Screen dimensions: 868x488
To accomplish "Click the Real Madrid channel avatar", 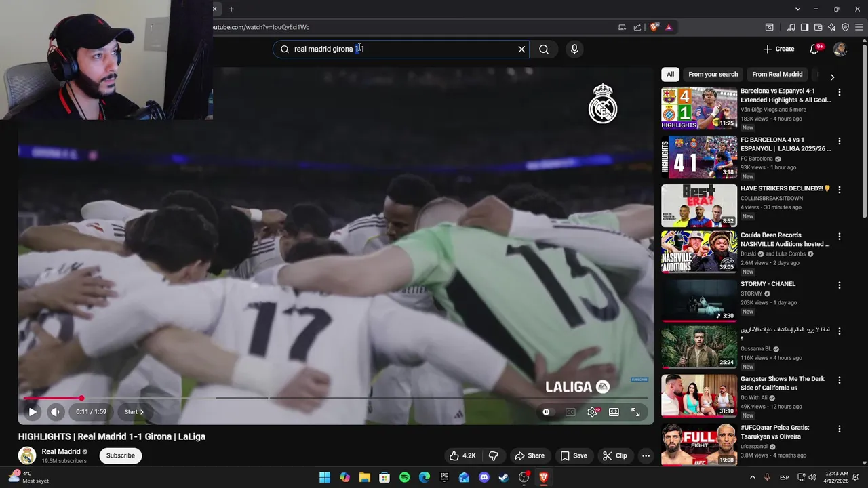I will tap(27, 455).
